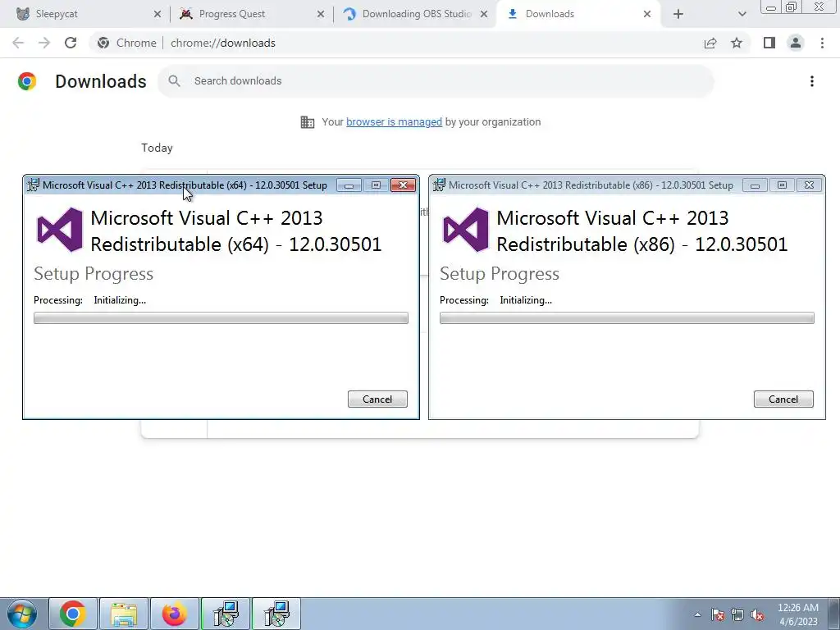840x630 pixels.
Task: Close the Downloads tab
Action: pyautogui.click(x=647, y=14)
